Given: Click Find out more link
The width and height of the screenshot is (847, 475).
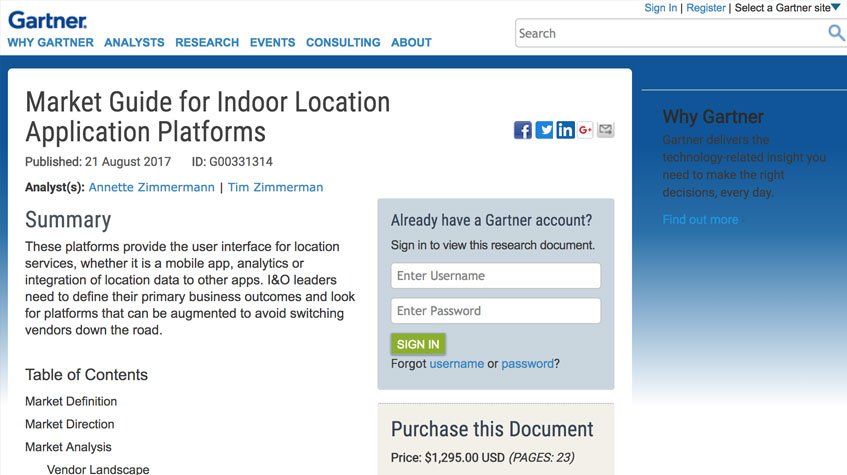Looking at the screenshot, I should click(x=700, y=219).
